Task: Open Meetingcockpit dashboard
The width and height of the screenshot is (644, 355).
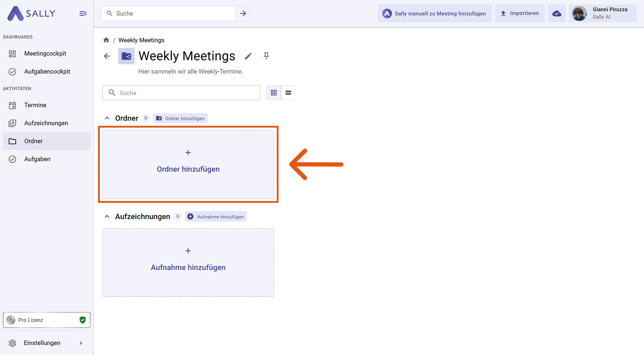Action: (45, 53)
